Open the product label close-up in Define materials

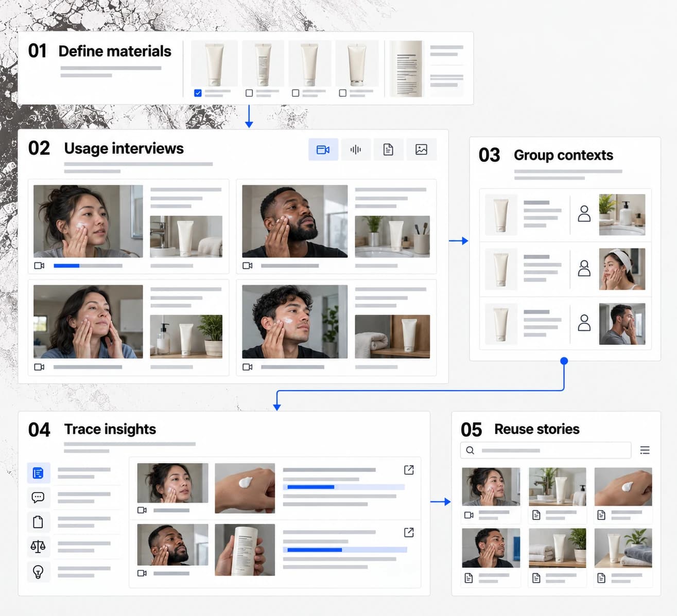(x=406, y=69)
